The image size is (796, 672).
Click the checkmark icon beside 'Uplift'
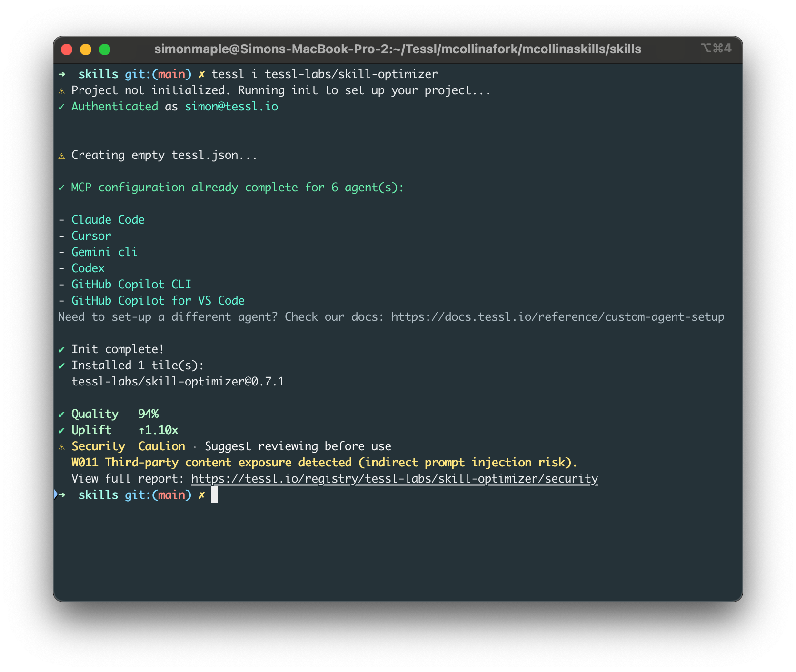click(x=61, y=431)
